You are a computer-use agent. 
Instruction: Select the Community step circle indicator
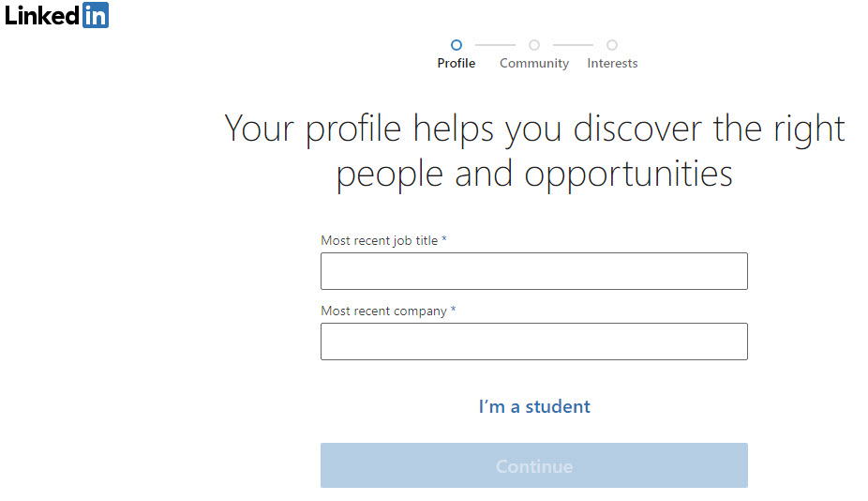tap(534, 45)
